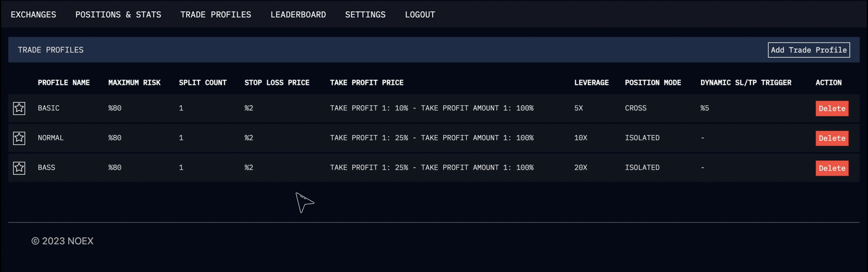Click the BASIC profile name
This screenshot has width=868, height=272.
(x=49, y=108)
